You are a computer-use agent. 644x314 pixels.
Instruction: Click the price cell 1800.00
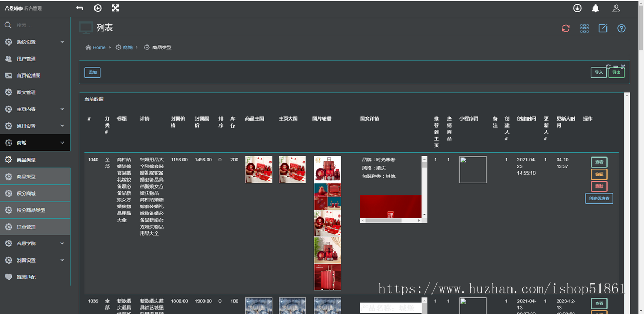tap(179, 301)
